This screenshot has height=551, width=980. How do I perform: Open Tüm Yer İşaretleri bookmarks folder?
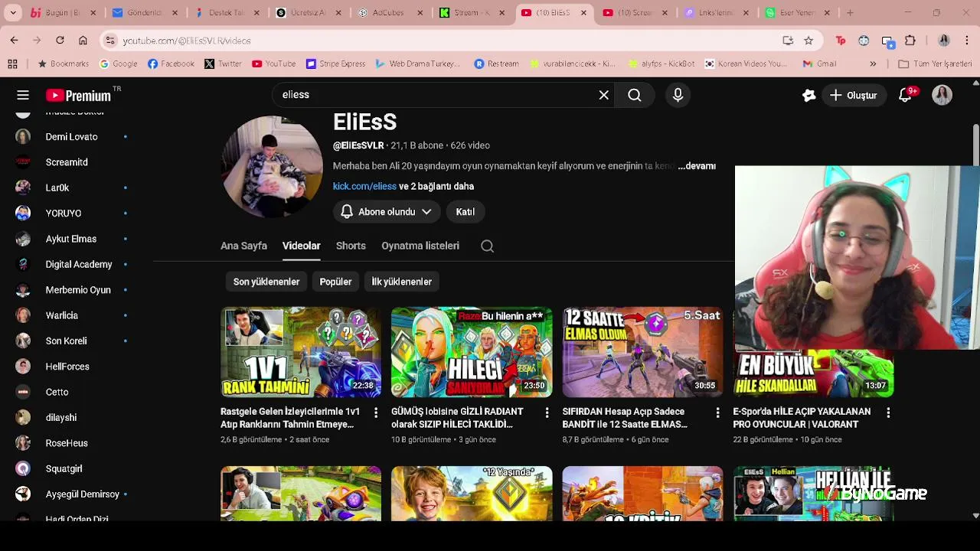click(935, 64)
